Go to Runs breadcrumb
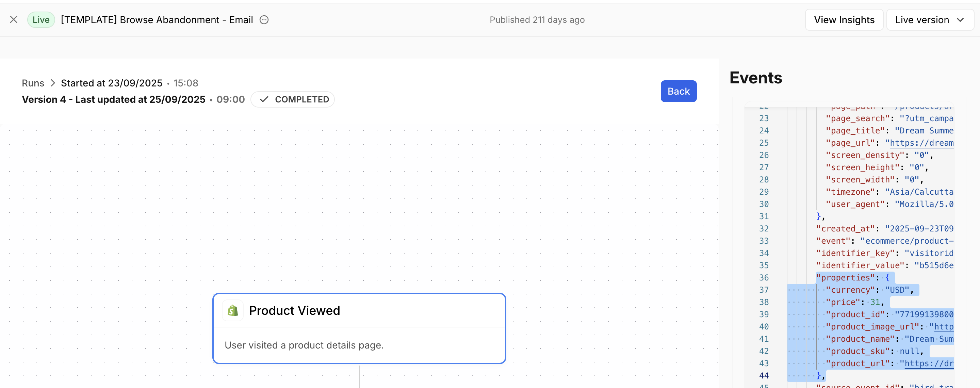This screenshot has width=980, height=388. click(x=33, y=83)
